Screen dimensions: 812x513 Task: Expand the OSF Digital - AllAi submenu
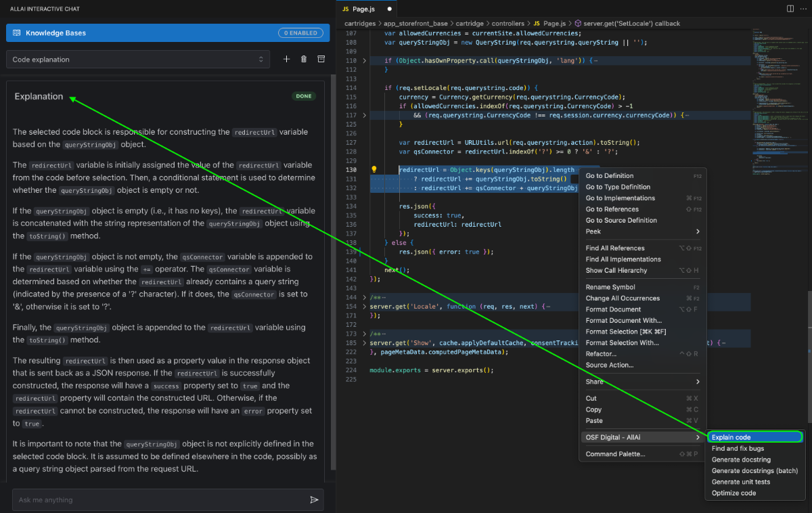[643, 437]
